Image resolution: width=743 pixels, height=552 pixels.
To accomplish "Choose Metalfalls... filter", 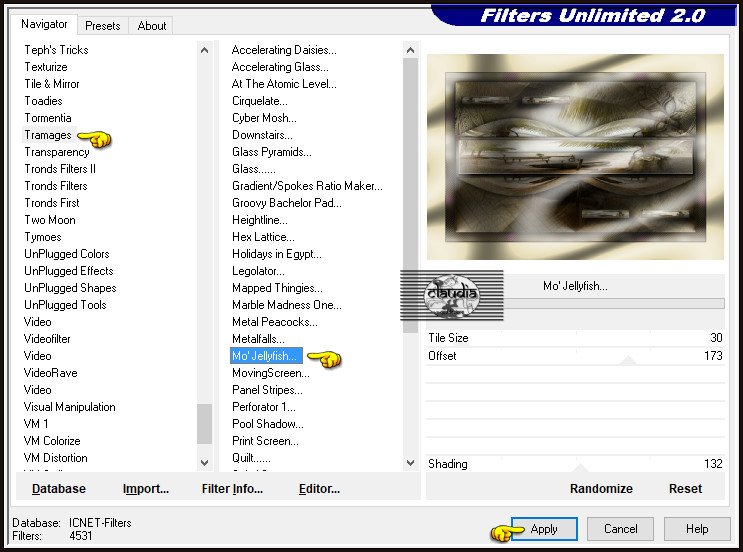I will 258,339.
